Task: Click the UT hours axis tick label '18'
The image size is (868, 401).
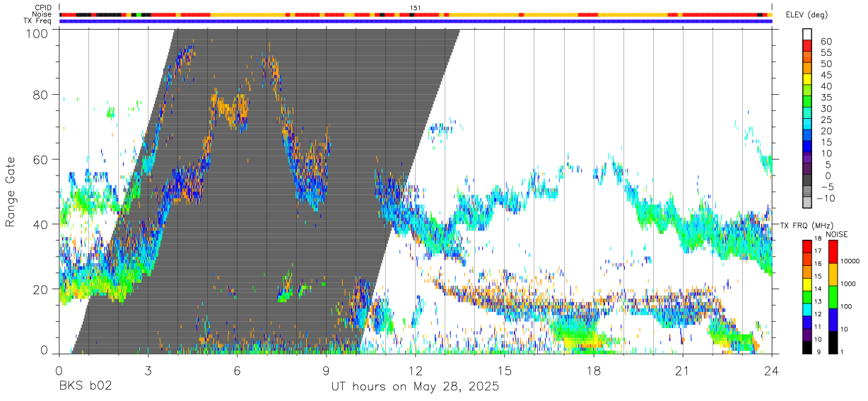Action: (x=593, y=370)
